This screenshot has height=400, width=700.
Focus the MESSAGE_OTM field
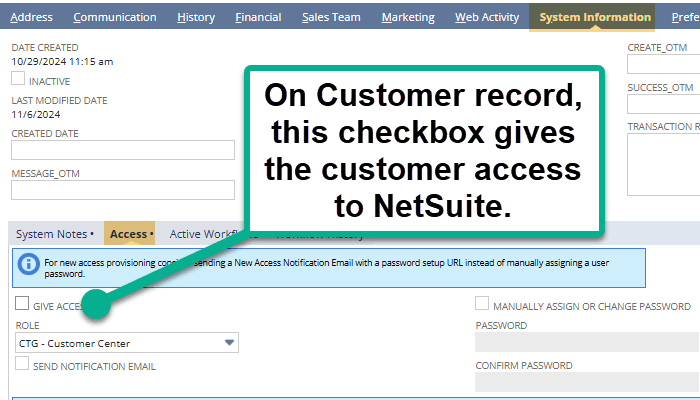(x=123, y=190)
